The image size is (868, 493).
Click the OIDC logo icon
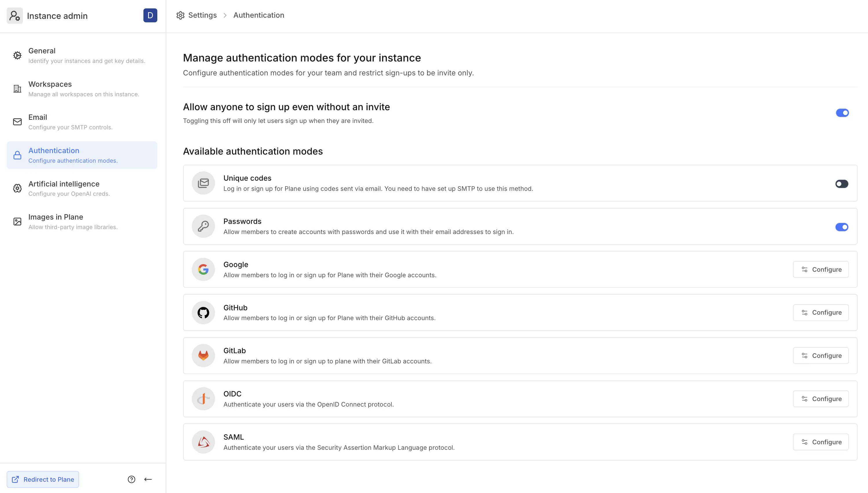pos(203,399)
